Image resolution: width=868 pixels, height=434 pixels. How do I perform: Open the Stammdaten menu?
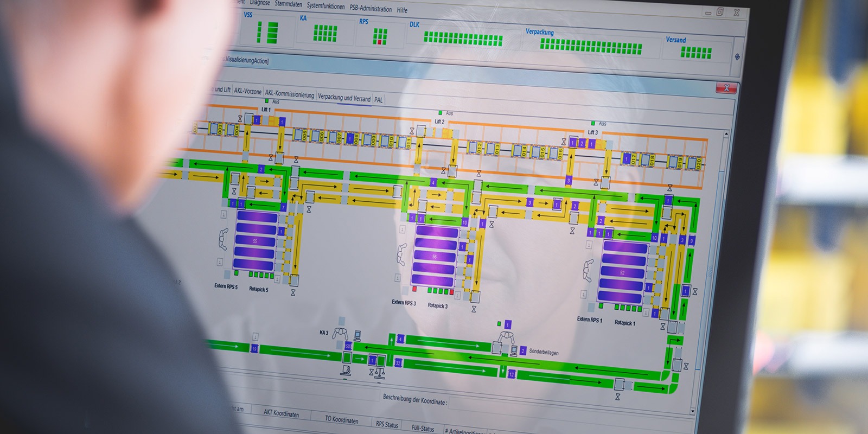tap(289, 4)
